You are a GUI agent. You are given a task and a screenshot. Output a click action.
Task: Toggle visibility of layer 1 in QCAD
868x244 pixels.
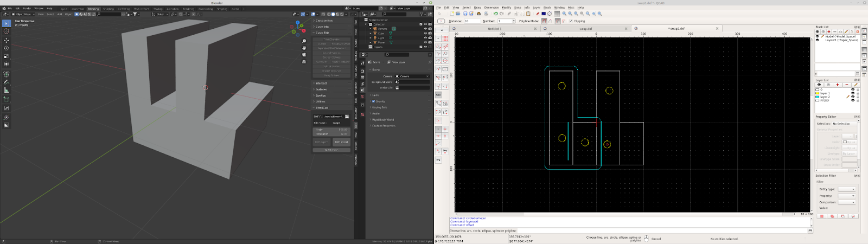[x=852, y=93]
